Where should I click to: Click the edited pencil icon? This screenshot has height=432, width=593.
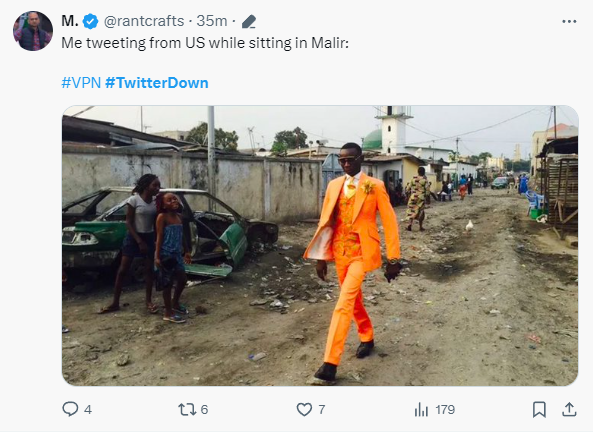point(249,22)
